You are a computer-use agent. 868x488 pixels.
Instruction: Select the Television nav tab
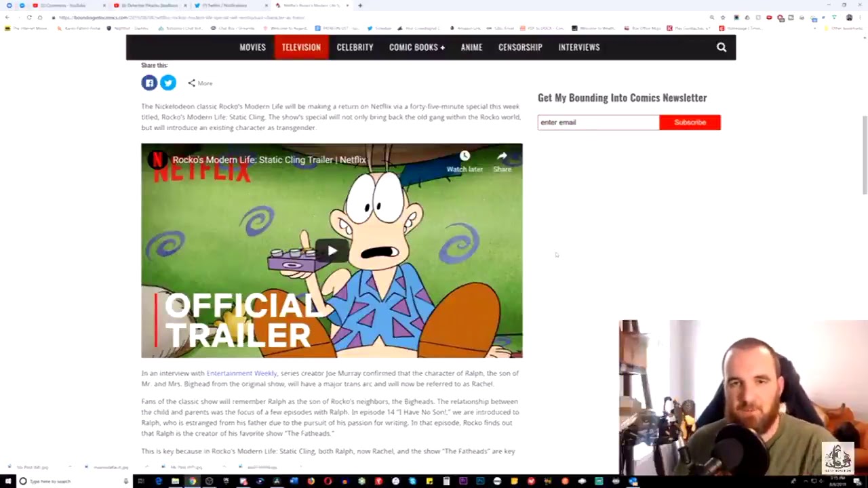pos(301,47)
